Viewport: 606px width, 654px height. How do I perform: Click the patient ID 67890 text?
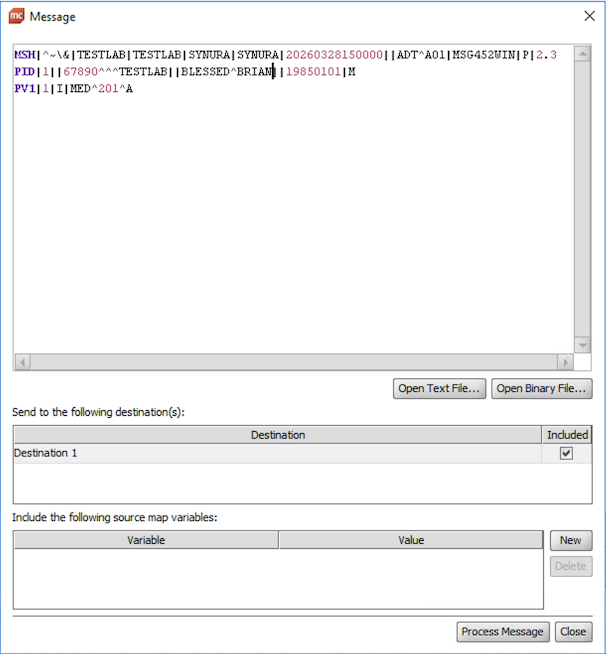[80, 72]
